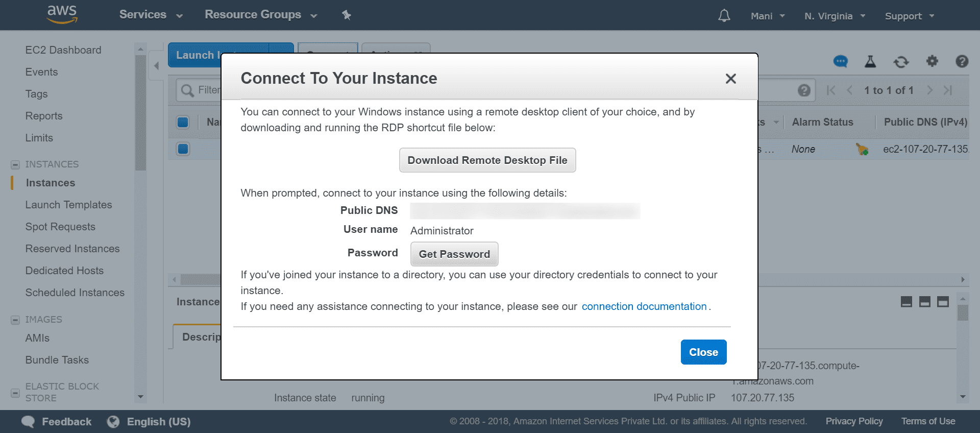The width and height of the screenshot is (980, 433).
Task: Click the experiments flask icon
Action: 870,62
